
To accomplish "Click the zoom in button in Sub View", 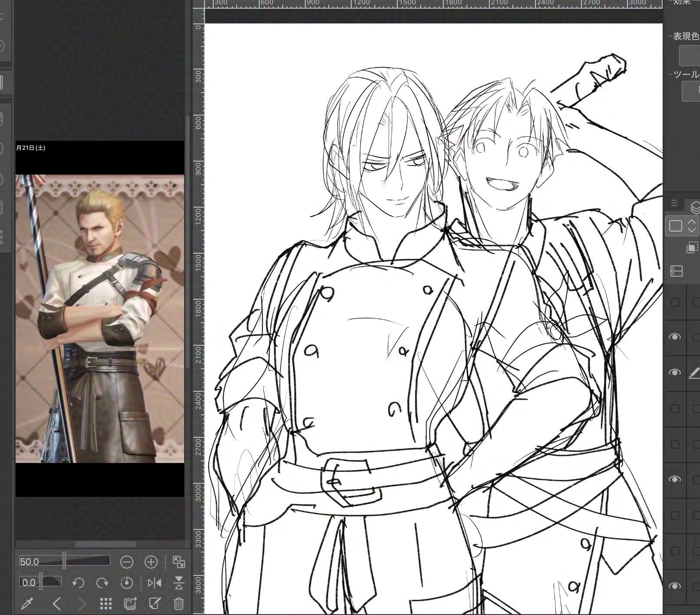I will point(151,562).
